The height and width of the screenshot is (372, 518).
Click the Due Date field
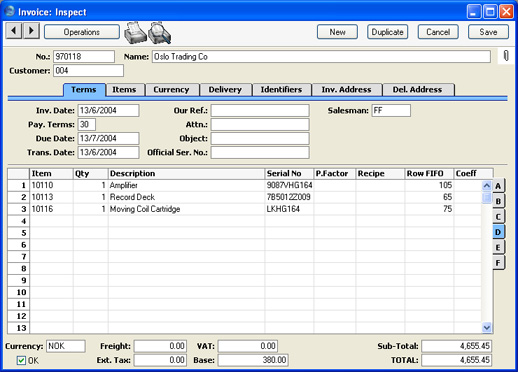coord(108,138)
